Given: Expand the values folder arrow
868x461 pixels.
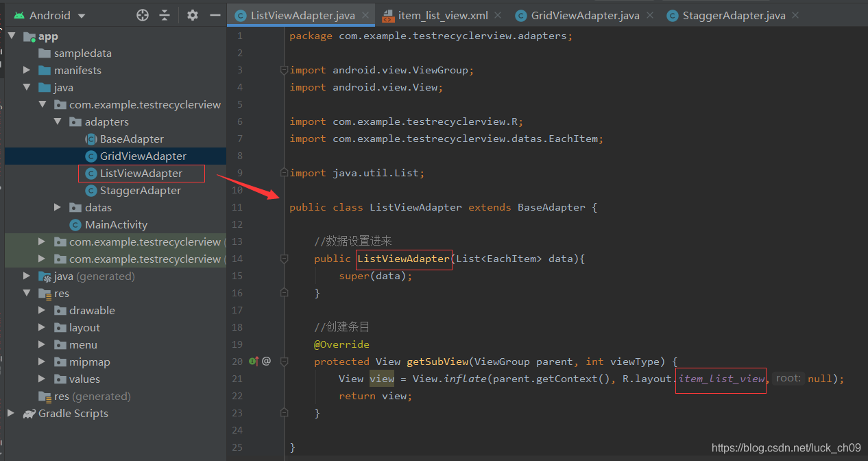Looking at the screenshot, I should point(43,379).
